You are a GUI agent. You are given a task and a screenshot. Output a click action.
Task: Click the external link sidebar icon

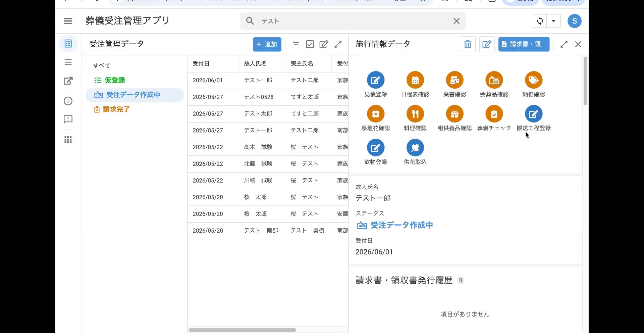tap(68, 81)
